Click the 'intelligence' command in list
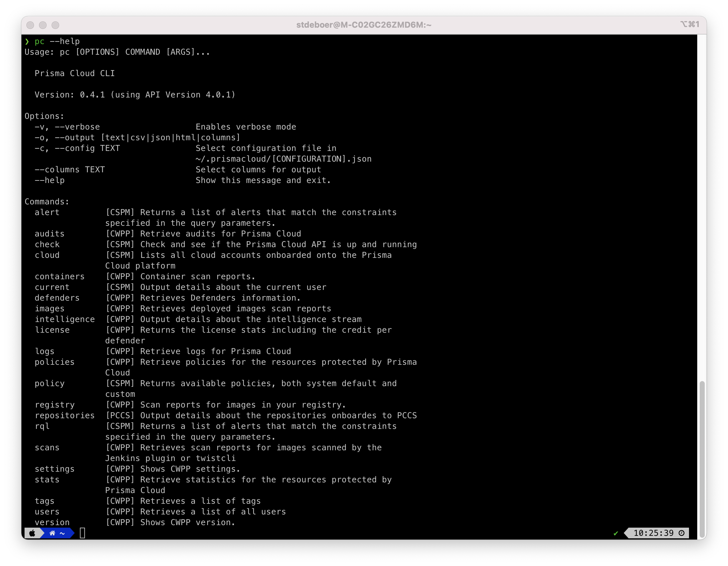This screenshot has height=566, width=728. pos(65,319)
